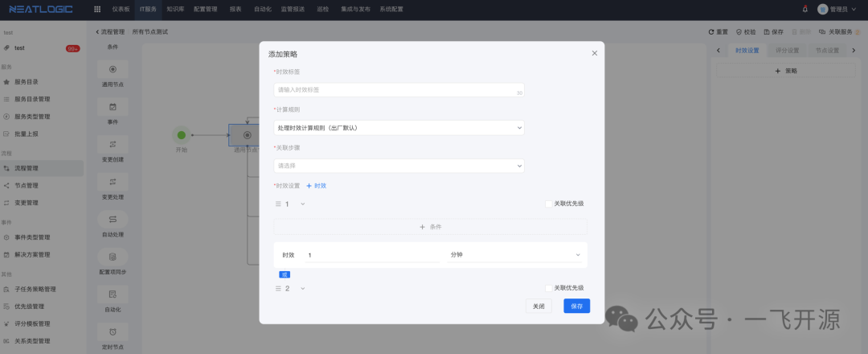
Task: Open 批量上报 in the sidebar
Action: click(x=26, y=134)
